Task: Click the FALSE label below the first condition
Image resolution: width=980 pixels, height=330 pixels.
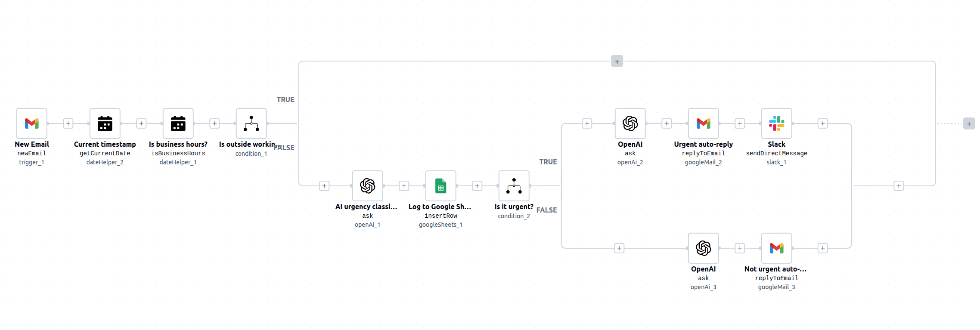Action: [284, 148]
